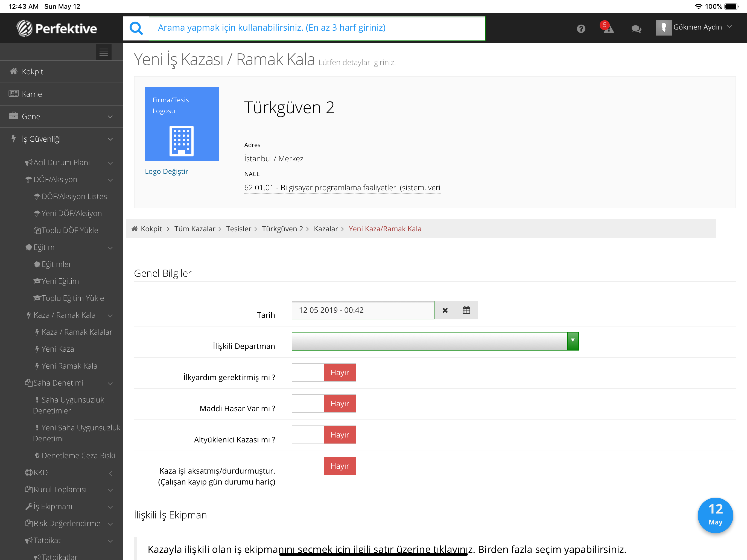Go to Kokpit breadcrumb link
Image resolution: width=747 pixels, height=560 pixels.
coord(151,229)
